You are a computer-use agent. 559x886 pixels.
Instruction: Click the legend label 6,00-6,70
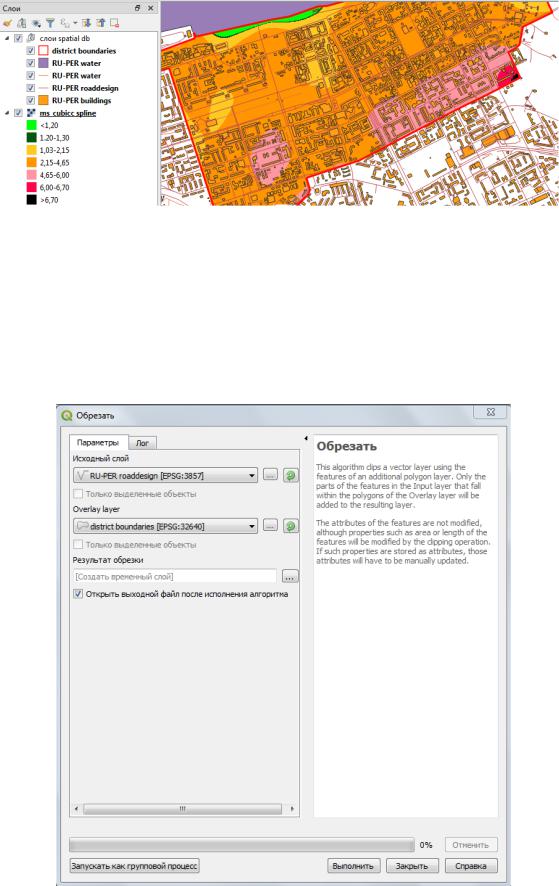54,188
